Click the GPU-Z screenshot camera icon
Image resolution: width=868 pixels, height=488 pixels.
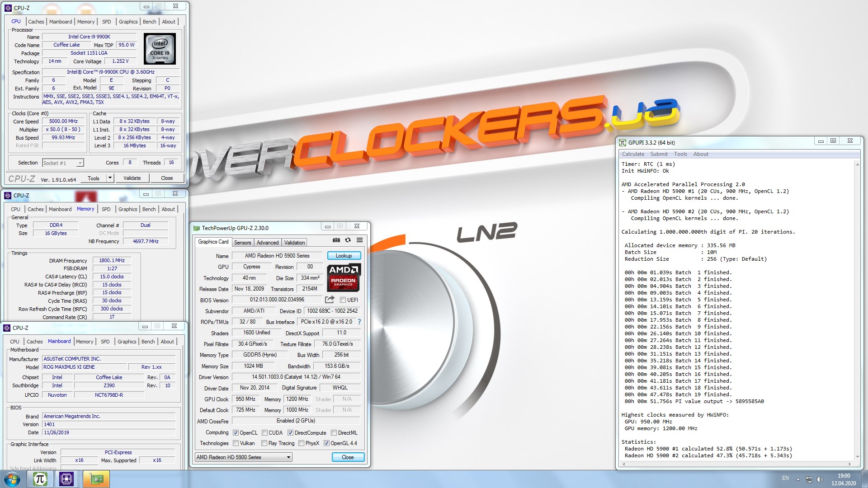(x=336, y=240)
